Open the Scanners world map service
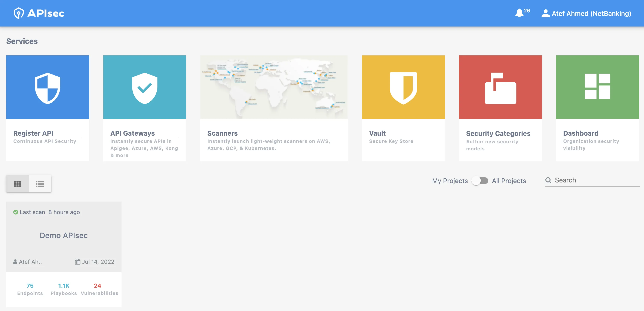 pyautogui.click(x=274, y=87)
